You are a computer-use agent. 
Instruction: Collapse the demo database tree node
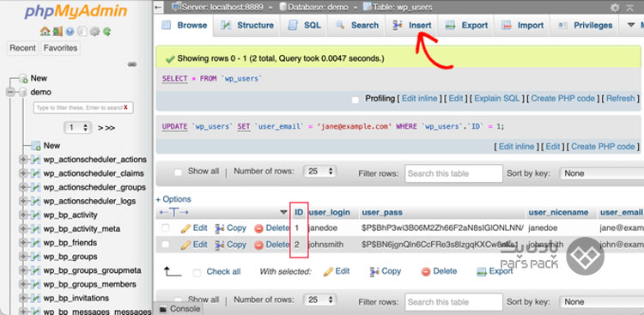tap(10, 93)
